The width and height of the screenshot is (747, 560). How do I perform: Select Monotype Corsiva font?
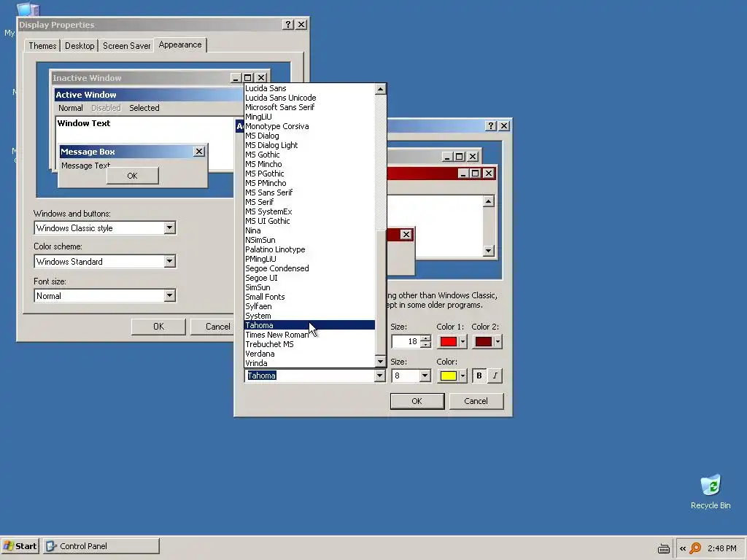[309, 126]
